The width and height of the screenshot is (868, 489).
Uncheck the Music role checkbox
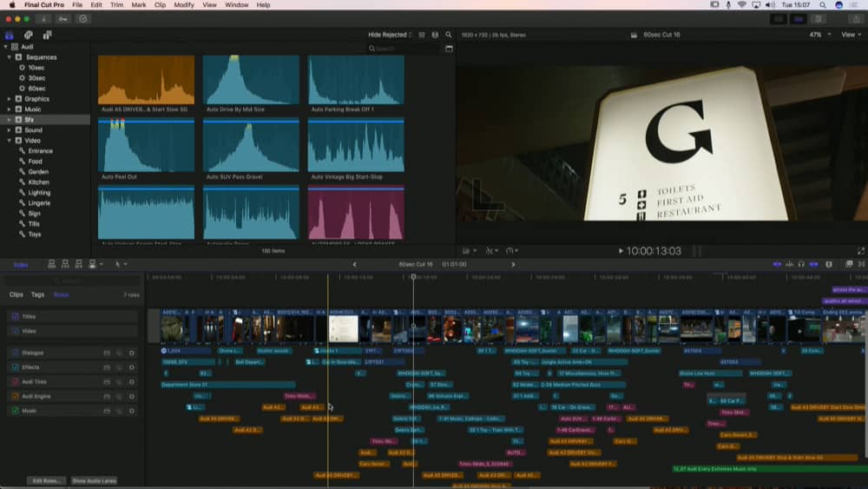[x=15, y=411]
